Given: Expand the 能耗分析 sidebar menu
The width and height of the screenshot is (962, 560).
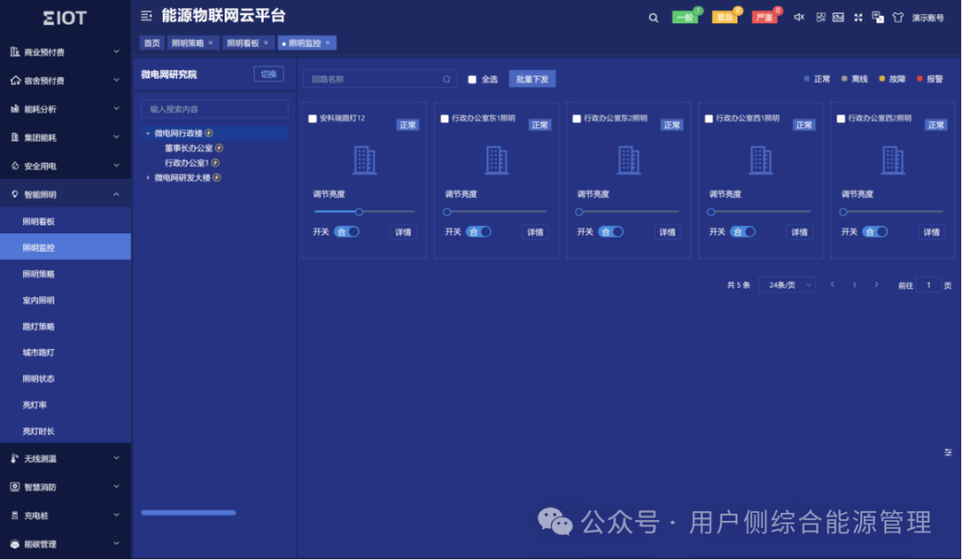Looking at the screenshot, I should click(65, 109).
